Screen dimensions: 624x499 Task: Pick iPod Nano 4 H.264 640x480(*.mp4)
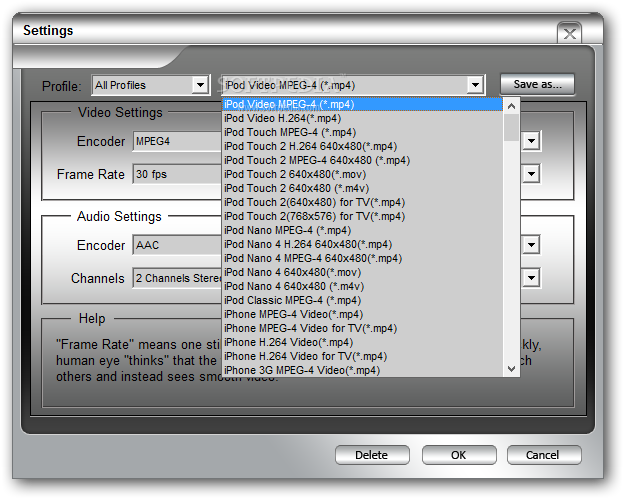[363, 244]
